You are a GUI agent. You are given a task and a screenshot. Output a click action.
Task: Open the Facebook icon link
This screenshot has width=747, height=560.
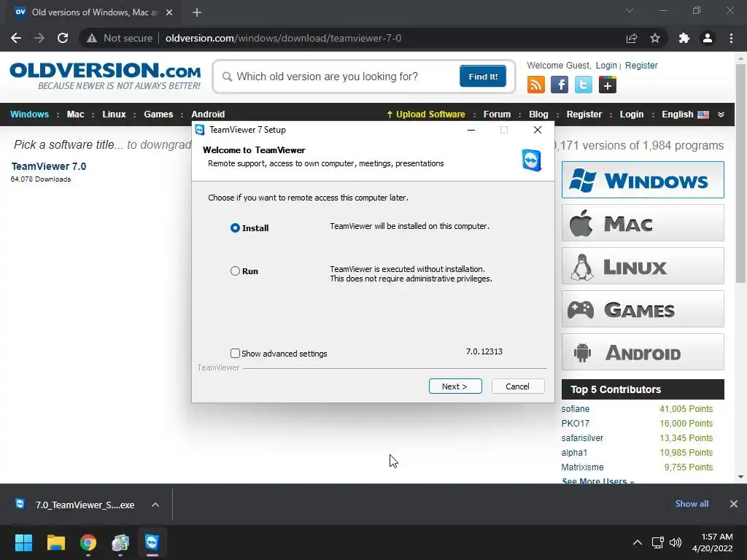click(560, 85)
